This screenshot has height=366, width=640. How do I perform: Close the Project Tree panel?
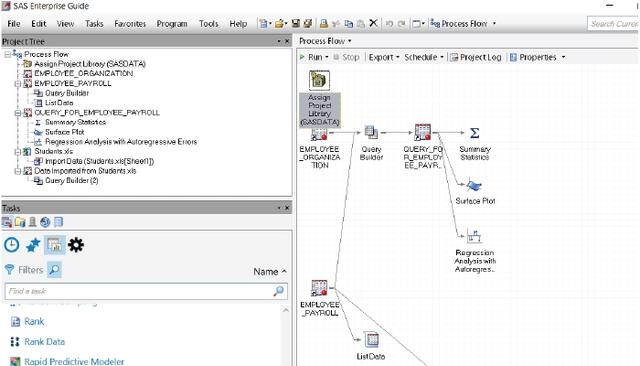click(x=287, y=41)
